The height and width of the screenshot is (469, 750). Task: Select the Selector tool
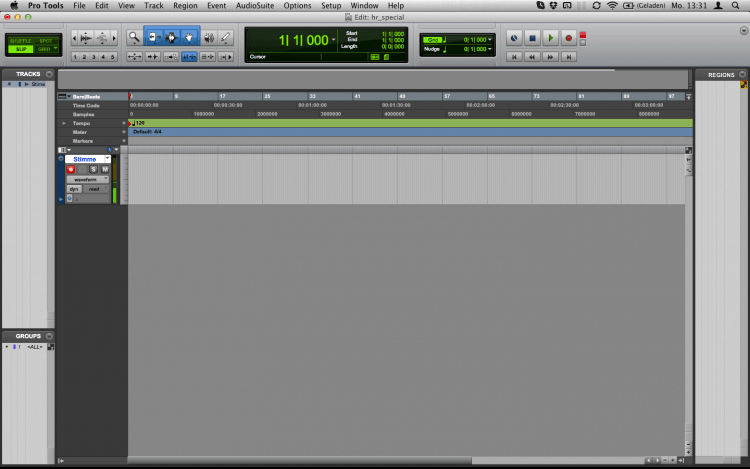[171, 37]
